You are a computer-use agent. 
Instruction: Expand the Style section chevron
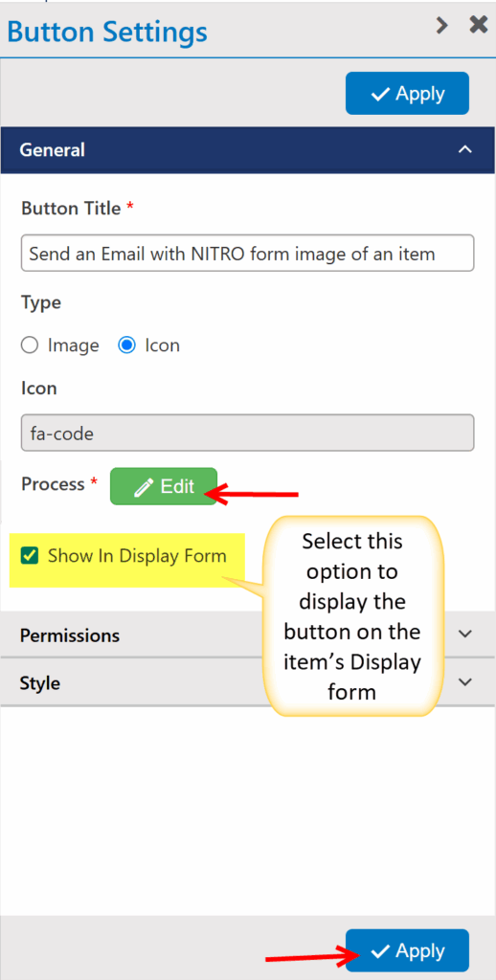tap(464, 681)
